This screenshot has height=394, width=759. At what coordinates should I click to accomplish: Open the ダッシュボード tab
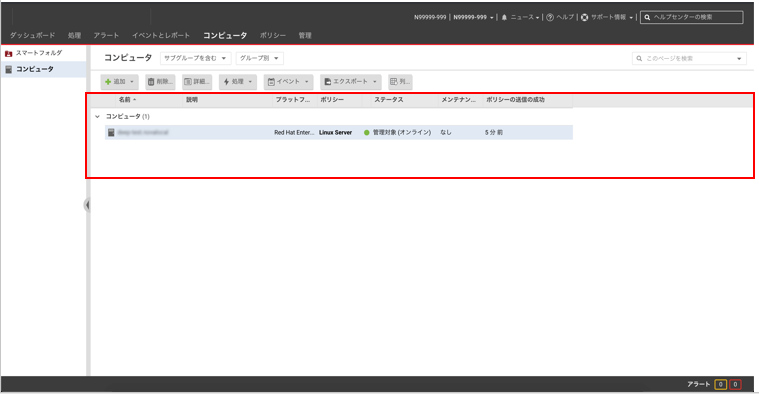(x=32, y=35)
